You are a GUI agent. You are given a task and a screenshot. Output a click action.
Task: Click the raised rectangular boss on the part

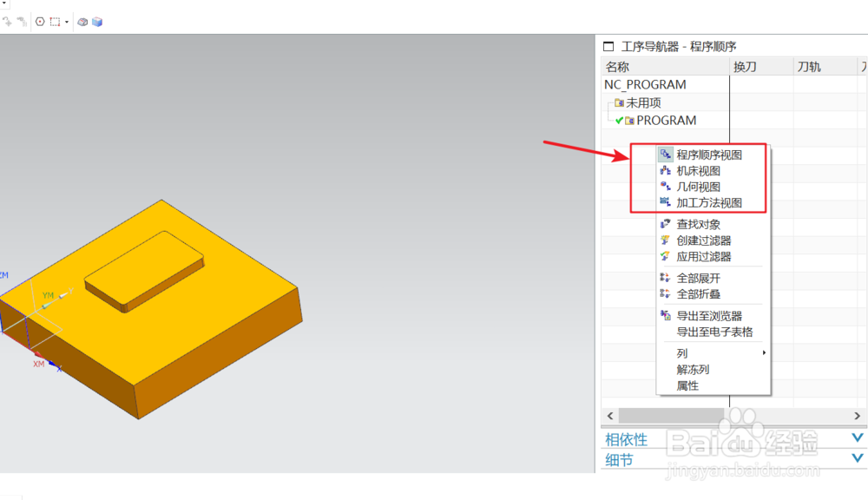tap(144, 270)
